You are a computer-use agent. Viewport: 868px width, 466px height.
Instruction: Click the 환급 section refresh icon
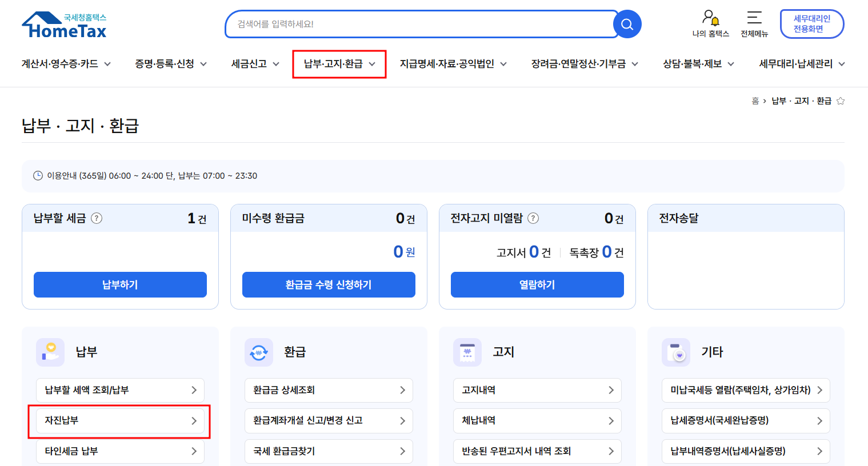(x=258, y=352)
